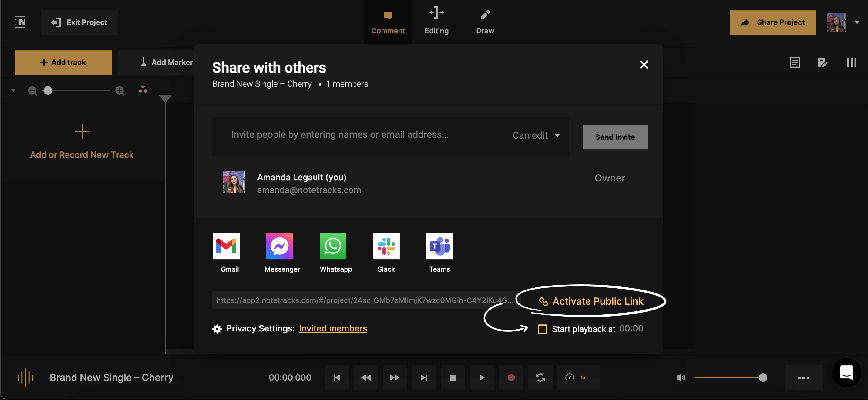Share via Whatsapp

(333, 246)
